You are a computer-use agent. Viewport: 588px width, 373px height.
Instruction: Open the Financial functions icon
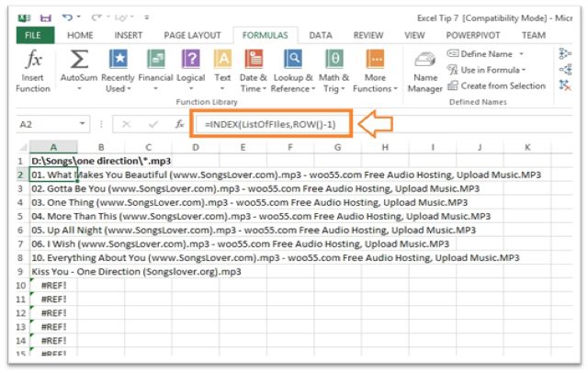click(156, 59)
